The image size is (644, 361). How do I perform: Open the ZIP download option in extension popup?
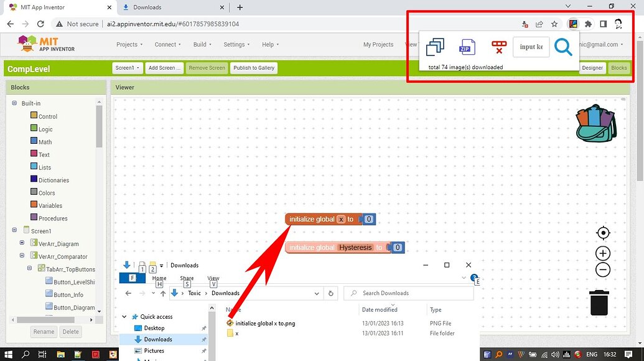pyautogui.click(x=467, y=47)
